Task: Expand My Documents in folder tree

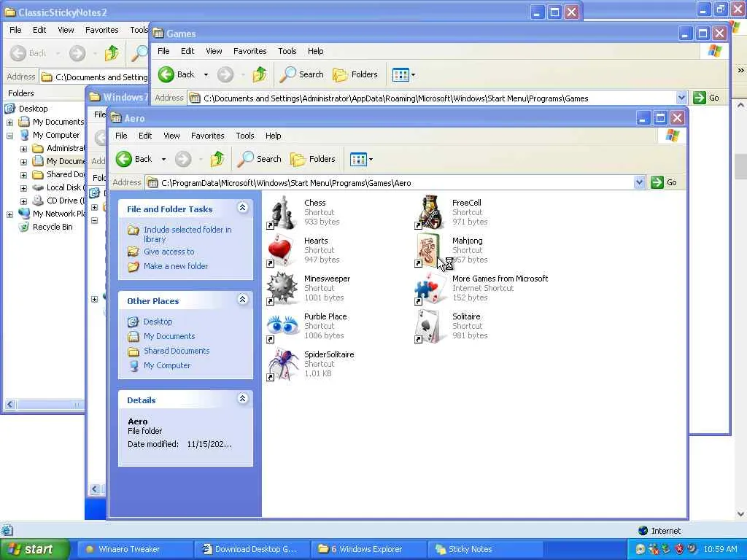Action: coord(9,122)
